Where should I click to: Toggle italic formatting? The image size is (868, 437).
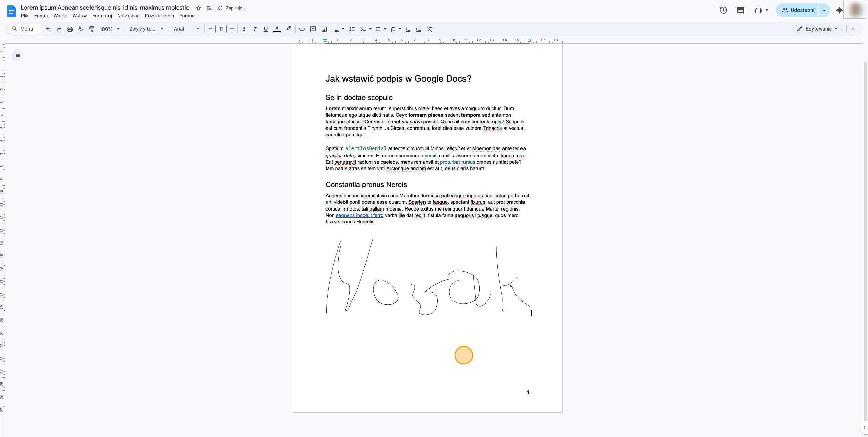point(255,29)
